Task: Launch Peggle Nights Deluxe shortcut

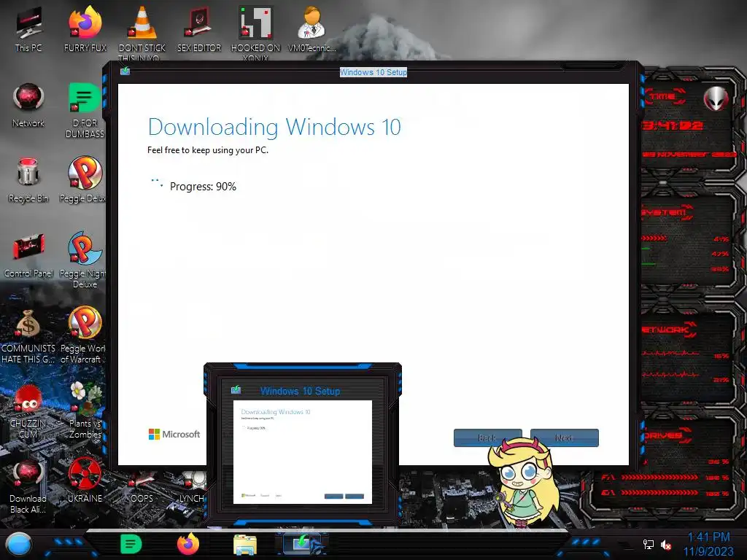Action: coord(83,260)
